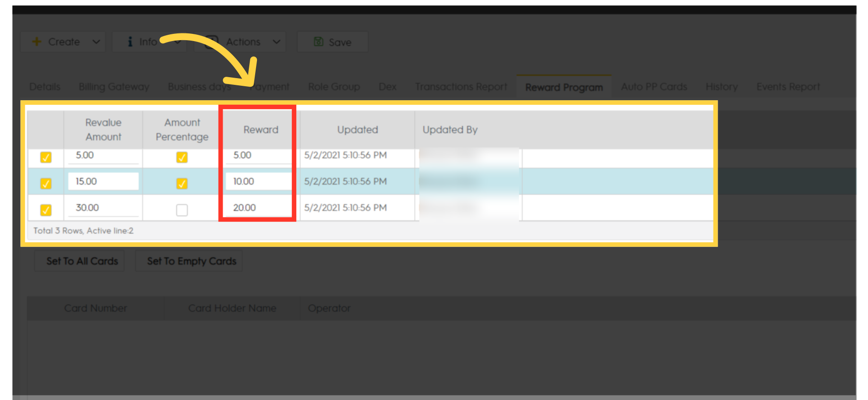Viewport: 868px width, 400px height.
Task: Click the Operator column header
Action: pos(329,308)
